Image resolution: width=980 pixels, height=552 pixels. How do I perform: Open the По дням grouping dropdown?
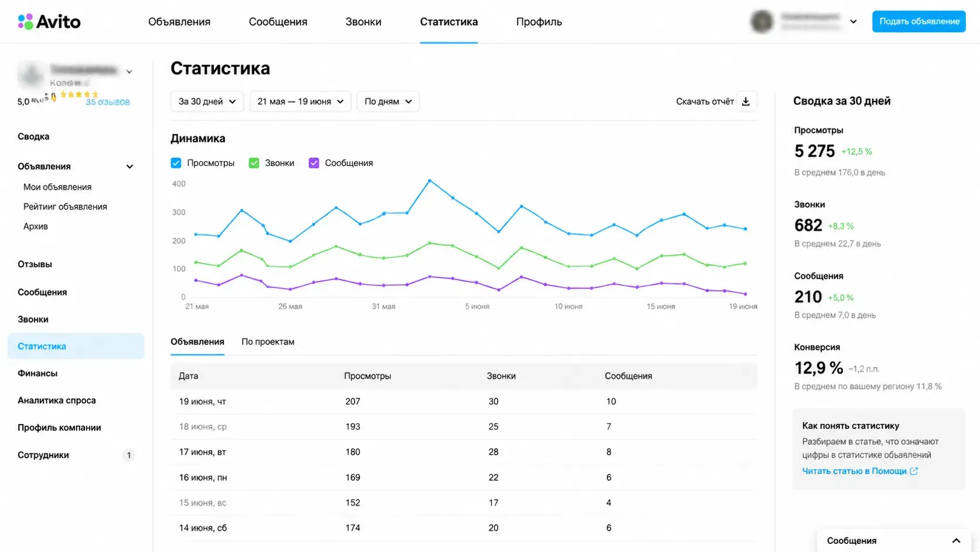(x=388, y=101)
